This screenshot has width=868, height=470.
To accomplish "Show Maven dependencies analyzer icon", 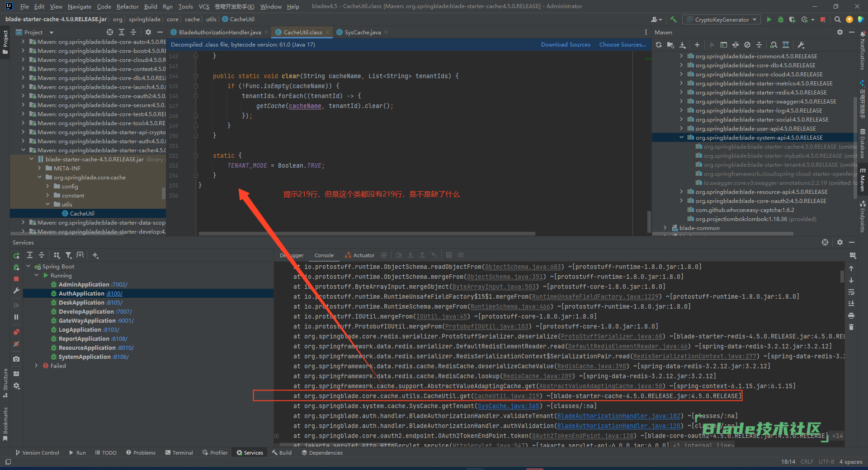I will [x=774, y=45].
